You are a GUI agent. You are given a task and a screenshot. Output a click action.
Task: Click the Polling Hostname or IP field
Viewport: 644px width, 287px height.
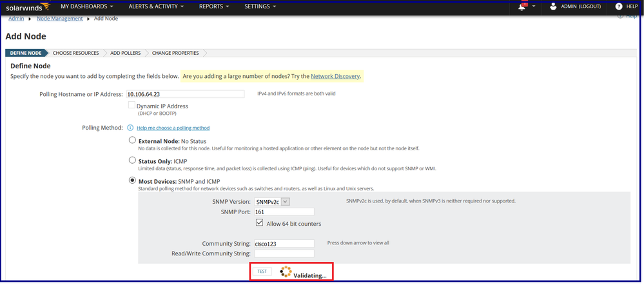[x=185, y=94]
